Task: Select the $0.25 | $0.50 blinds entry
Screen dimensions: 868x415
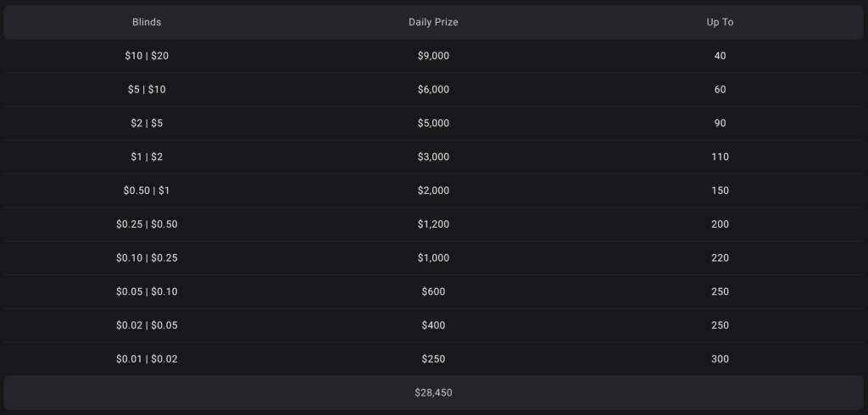Action: [147, 224]
